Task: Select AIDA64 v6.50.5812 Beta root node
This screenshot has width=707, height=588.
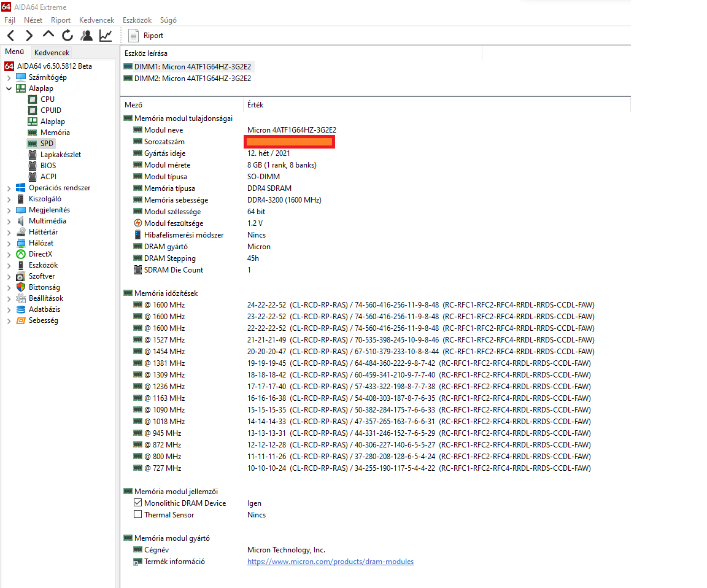Action: 48,66
